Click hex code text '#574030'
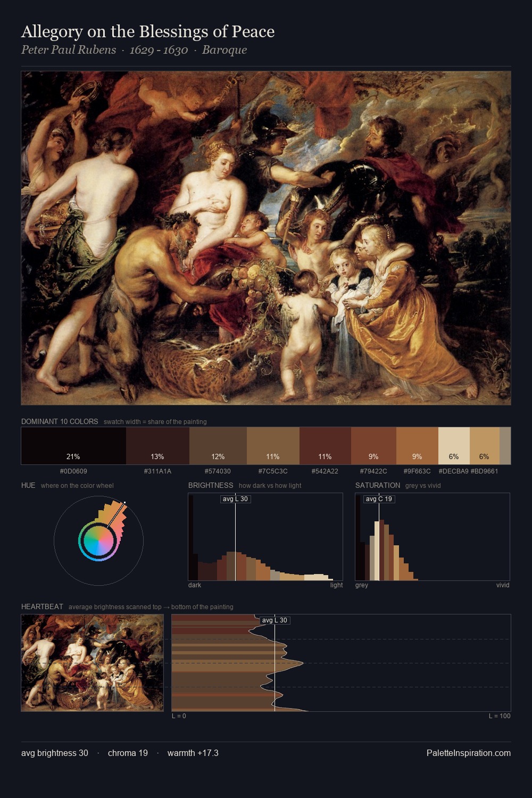The width and height of the screenshot is (532, 798). coord(218,471)
